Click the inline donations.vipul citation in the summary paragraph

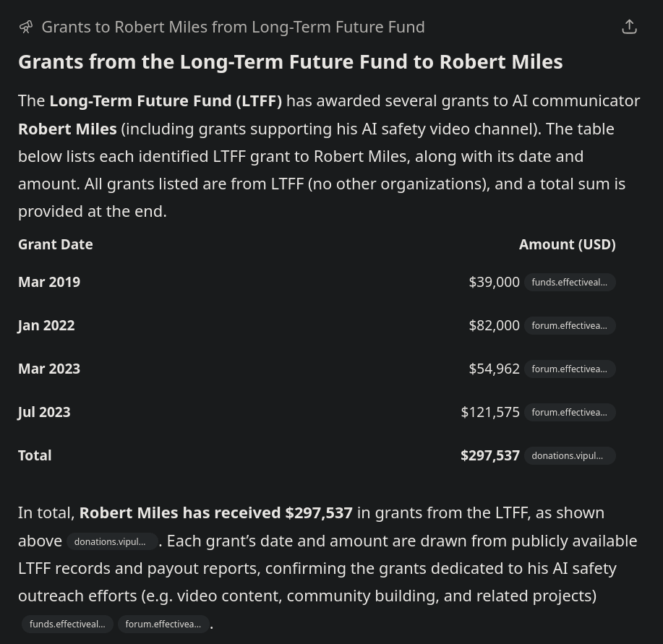click(x=111, y=541)
